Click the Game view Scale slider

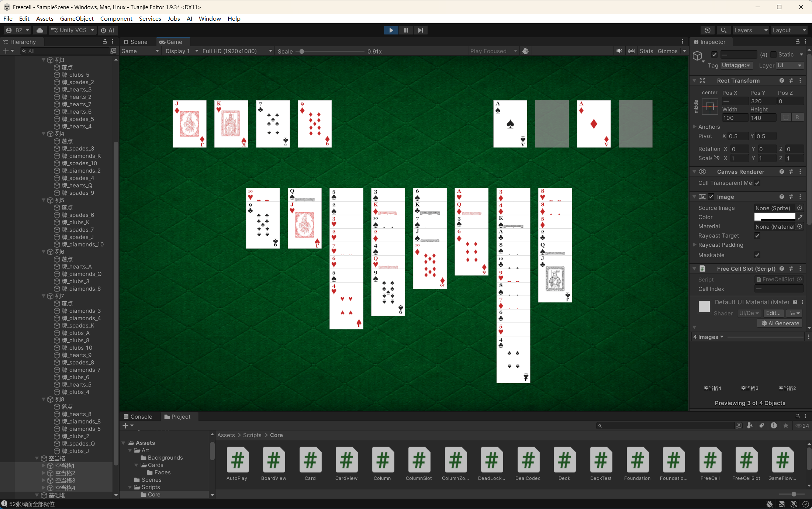click(331, 51)
